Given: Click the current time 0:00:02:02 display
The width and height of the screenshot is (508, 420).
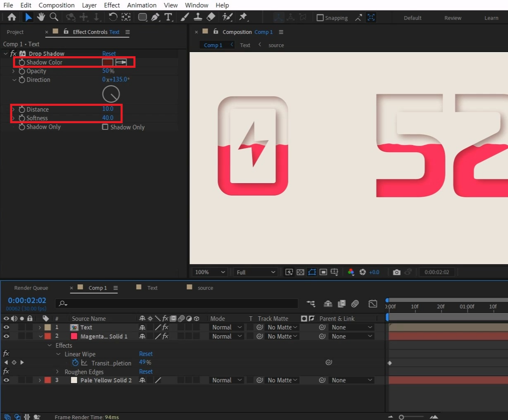Looking at the screenshot, I should [x=27, y=301].
